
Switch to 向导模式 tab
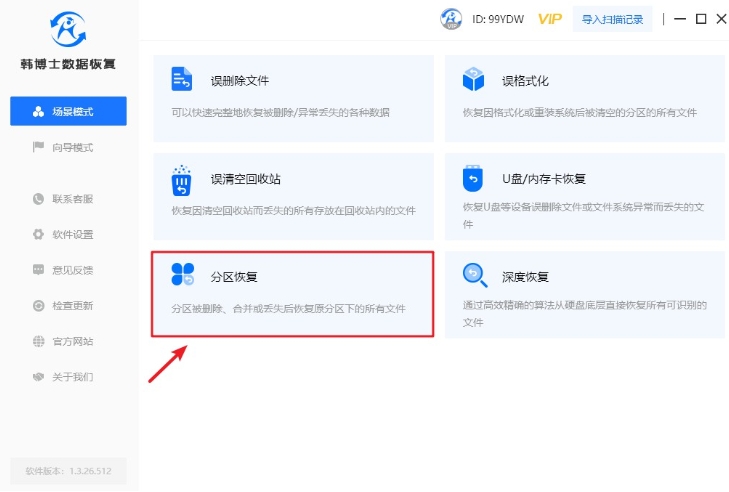[x=68, y=148]
